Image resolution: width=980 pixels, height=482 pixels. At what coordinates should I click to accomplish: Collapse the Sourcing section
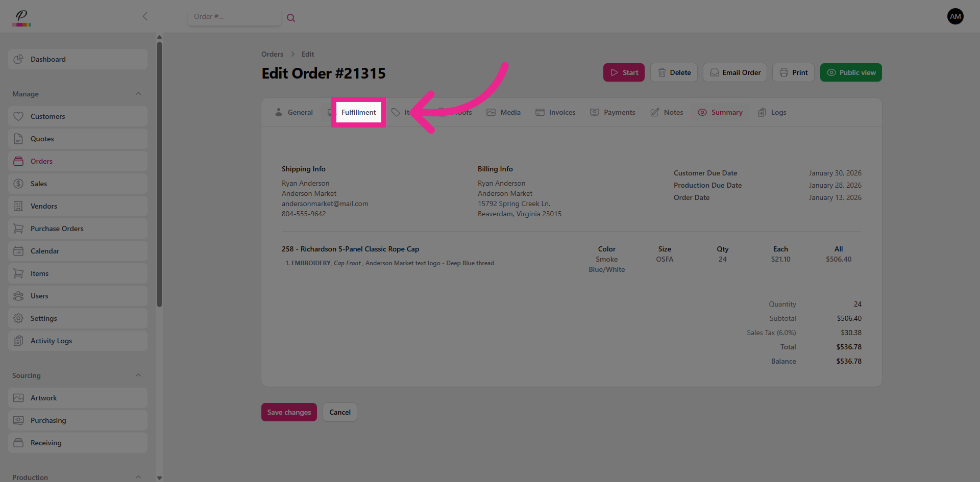tap(138, 375)
